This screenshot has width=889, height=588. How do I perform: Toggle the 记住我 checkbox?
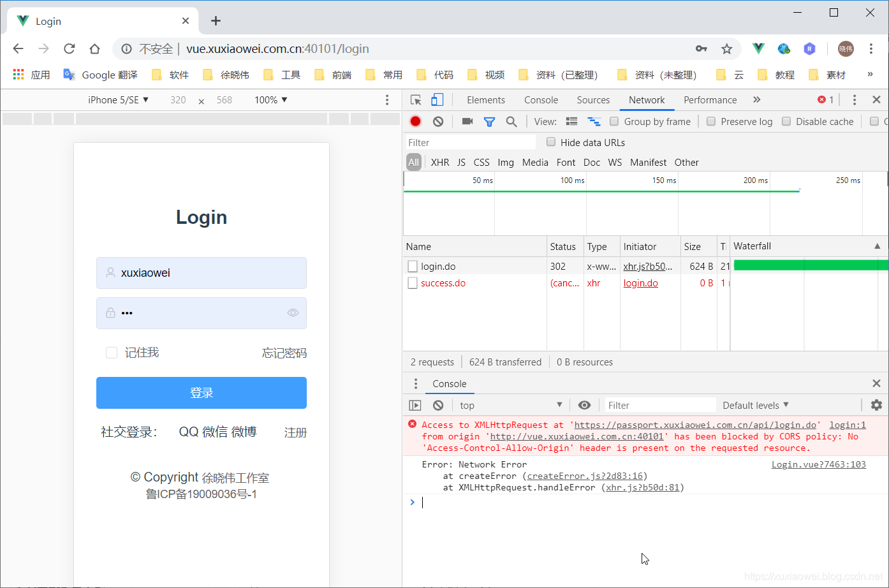112,352
